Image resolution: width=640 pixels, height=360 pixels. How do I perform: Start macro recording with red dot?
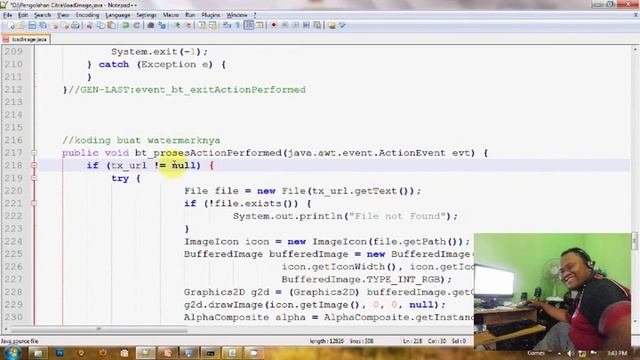[x=274, y=25]
